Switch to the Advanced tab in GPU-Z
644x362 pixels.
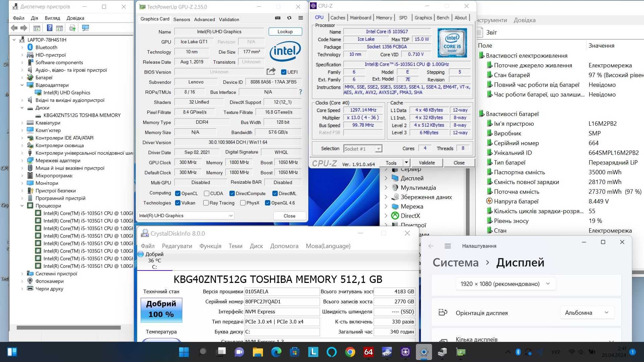coord(204,19)
